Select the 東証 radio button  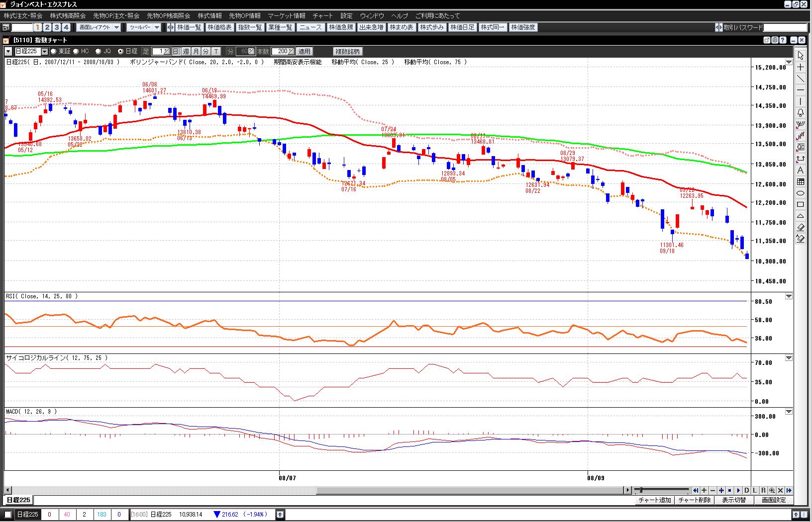coord(54,51)
